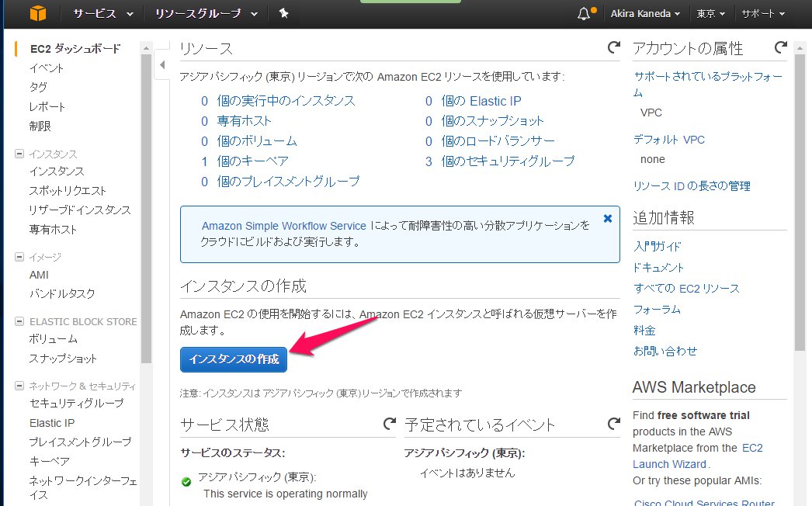
Task: Click the pin shortcut icon in navbar
Action: click(x=284, y=14)
